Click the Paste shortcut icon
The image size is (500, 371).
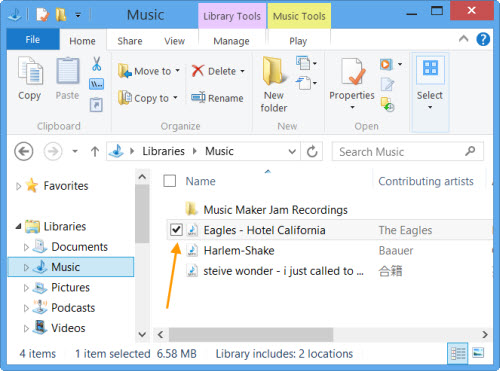click(96, 105)
